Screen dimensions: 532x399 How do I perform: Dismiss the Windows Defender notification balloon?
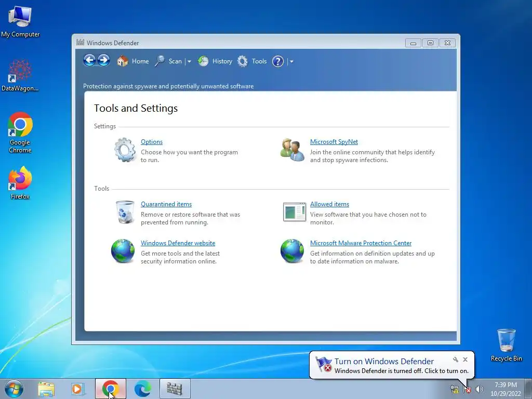[x=465, y=360]
